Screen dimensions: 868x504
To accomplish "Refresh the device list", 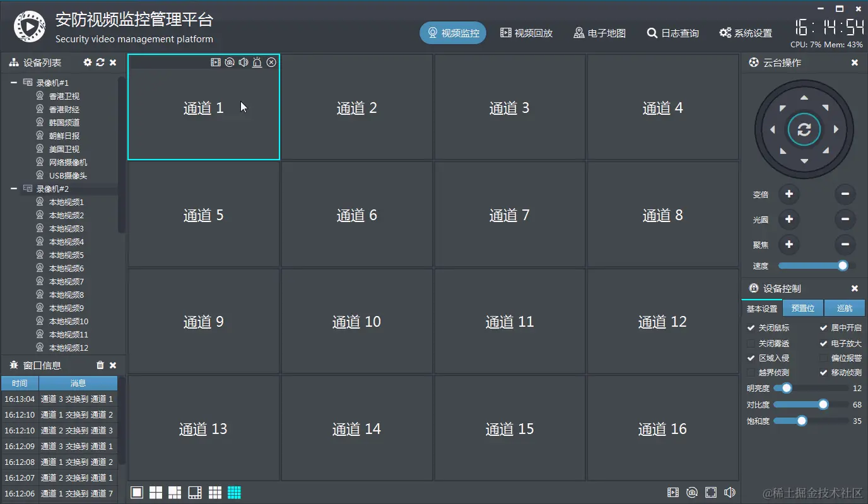I will [x=100, y=62].
